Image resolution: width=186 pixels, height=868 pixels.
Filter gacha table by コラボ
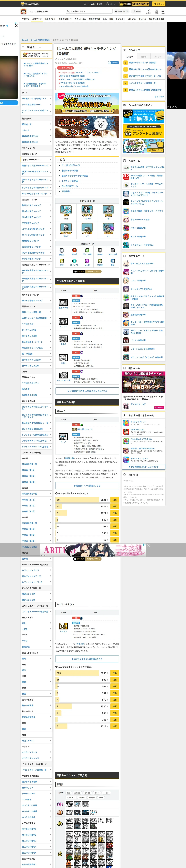tap(97, 793)
